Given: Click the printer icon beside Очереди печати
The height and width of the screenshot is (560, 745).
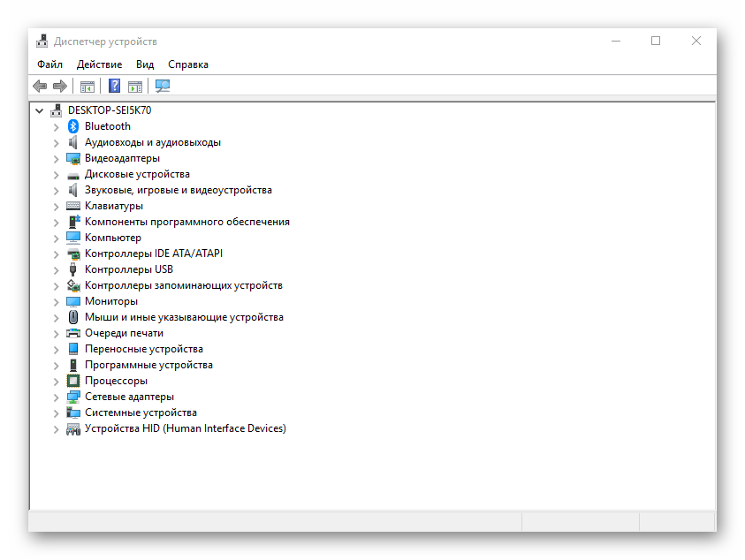Looking at the screenshot, I should 73,333.
